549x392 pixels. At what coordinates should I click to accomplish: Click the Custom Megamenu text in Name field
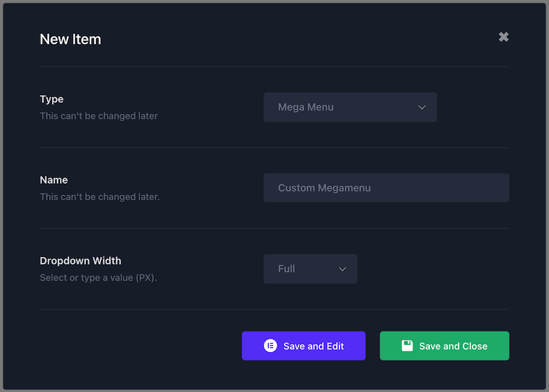click(x=324, y=188)
